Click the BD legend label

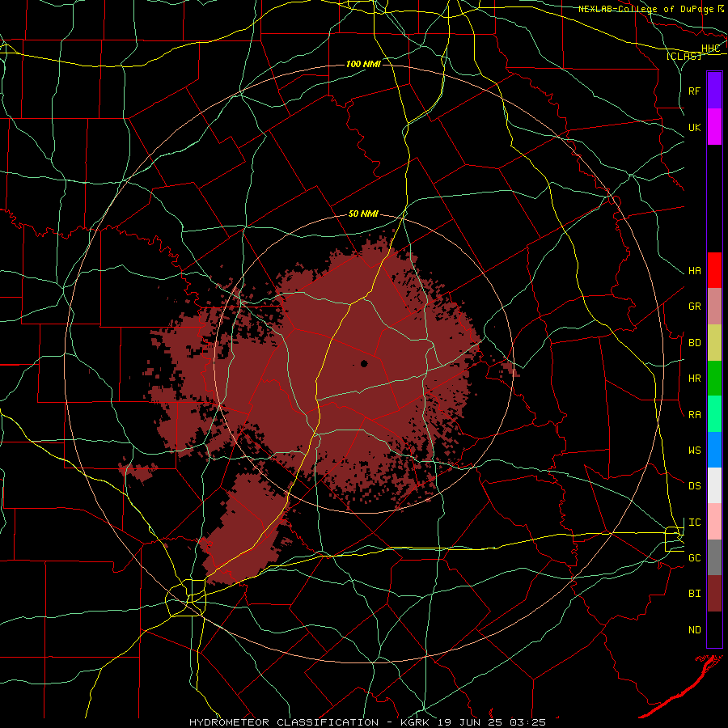(x=695, y=343)
